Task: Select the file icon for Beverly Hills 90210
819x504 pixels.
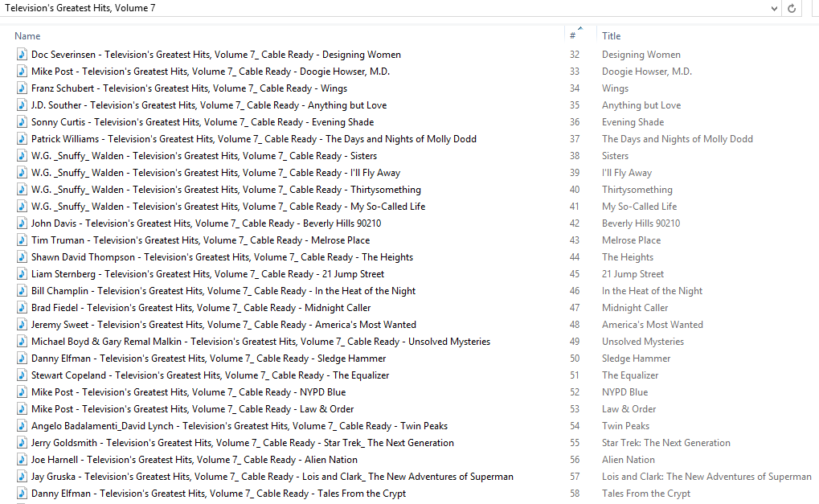Action: (x=22, y=223)
